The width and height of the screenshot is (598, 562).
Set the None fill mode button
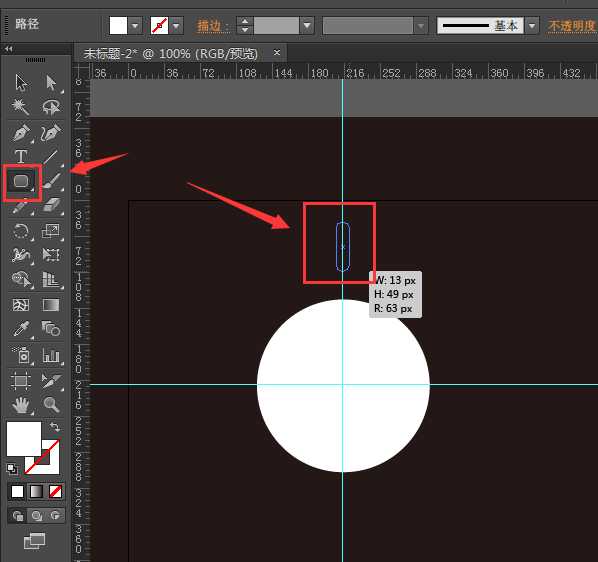[55, 492]
